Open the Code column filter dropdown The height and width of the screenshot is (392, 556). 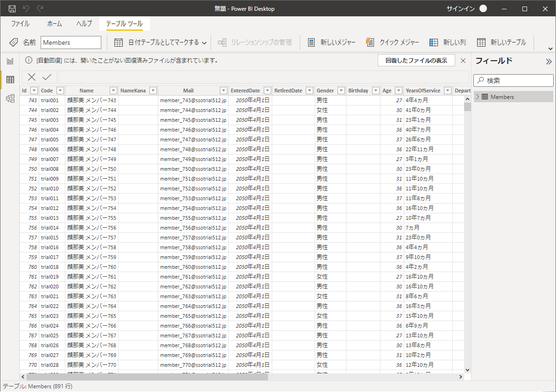[x=60, y=91]
